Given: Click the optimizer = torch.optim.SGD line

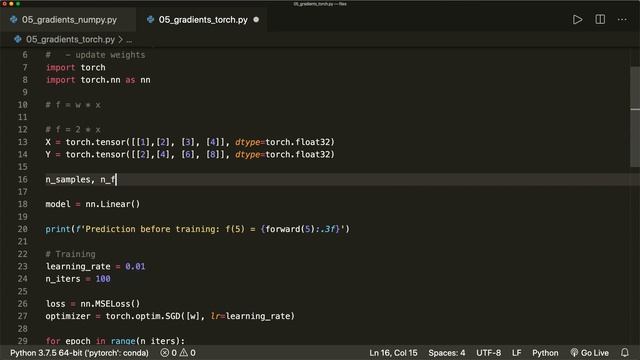Looking at the screenshot, I should (170, 316).
